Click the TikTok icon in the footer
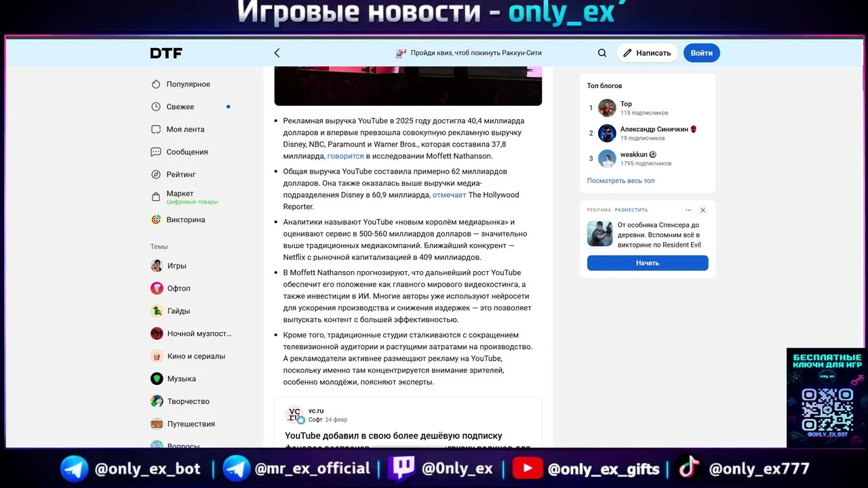 690,468
